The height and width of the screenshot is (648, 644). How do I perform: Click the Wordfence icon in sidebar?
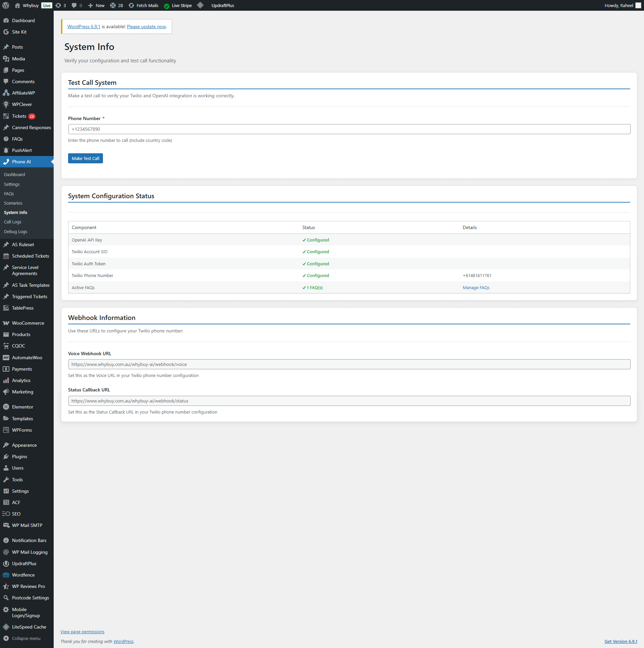[x=6, y=575]
